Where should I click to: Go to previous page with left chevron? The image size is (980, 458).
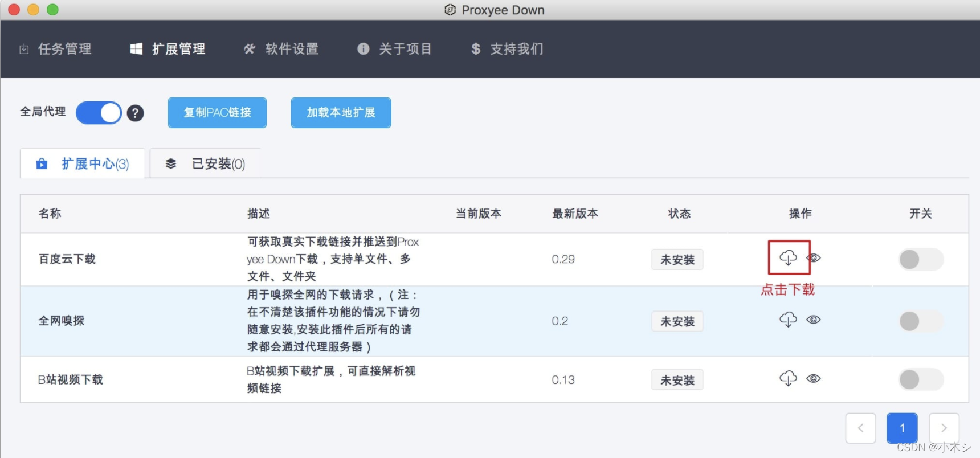pyautogui.click(x=860, y=428)
